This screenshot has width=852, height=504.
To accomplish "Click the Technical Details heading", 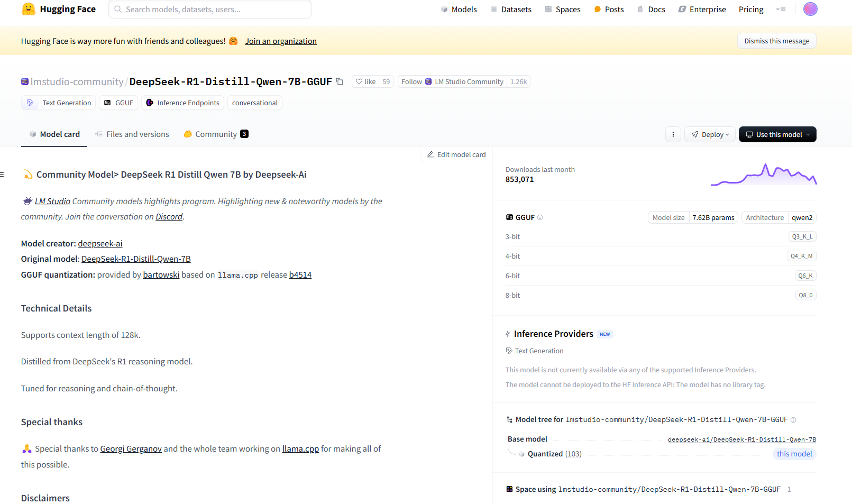I will 57,308.
